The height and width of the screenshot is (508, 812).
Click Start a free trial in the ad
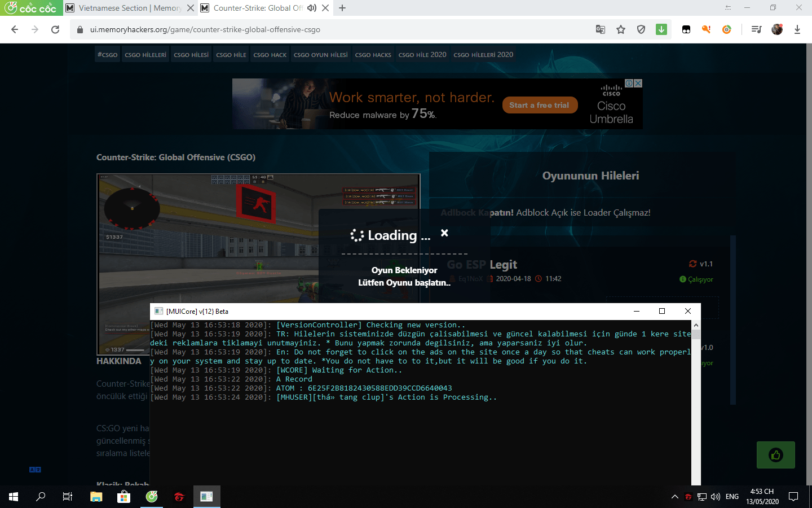click(540, 105)
